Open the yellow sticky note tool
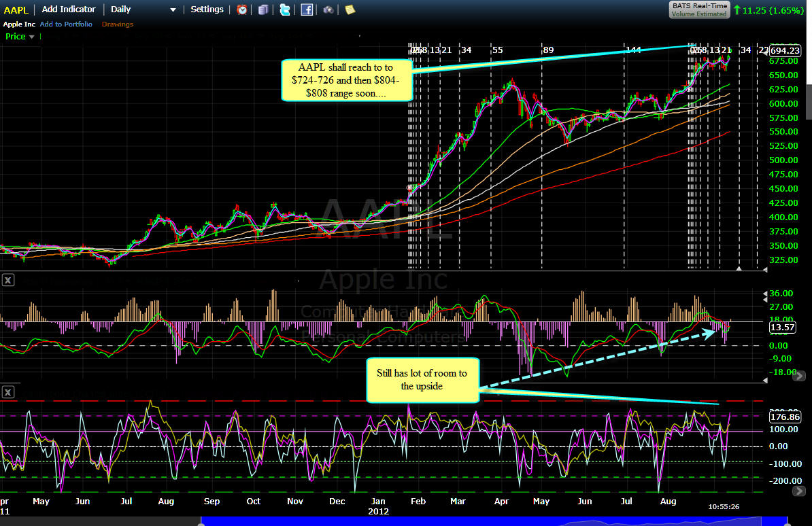 [x=350, y=10]
